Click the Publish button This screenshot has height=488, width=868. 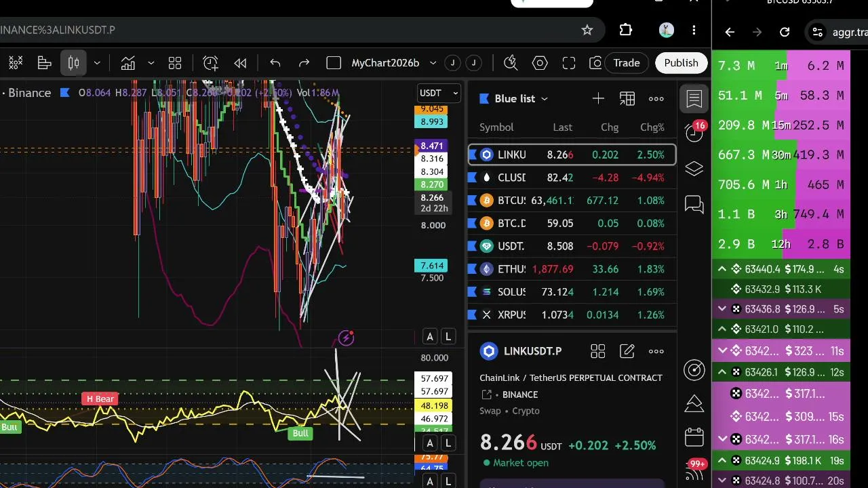click(681, 63)
